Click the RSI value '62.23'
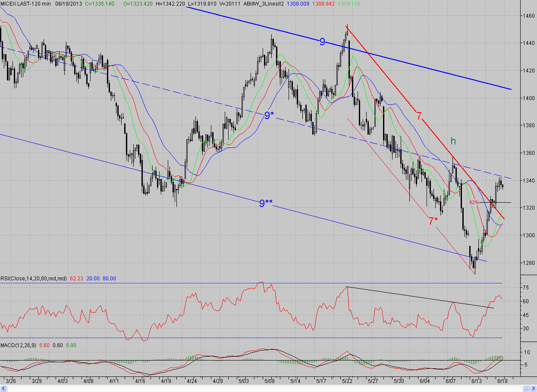 pyautogui.click(x=76, y=279)
